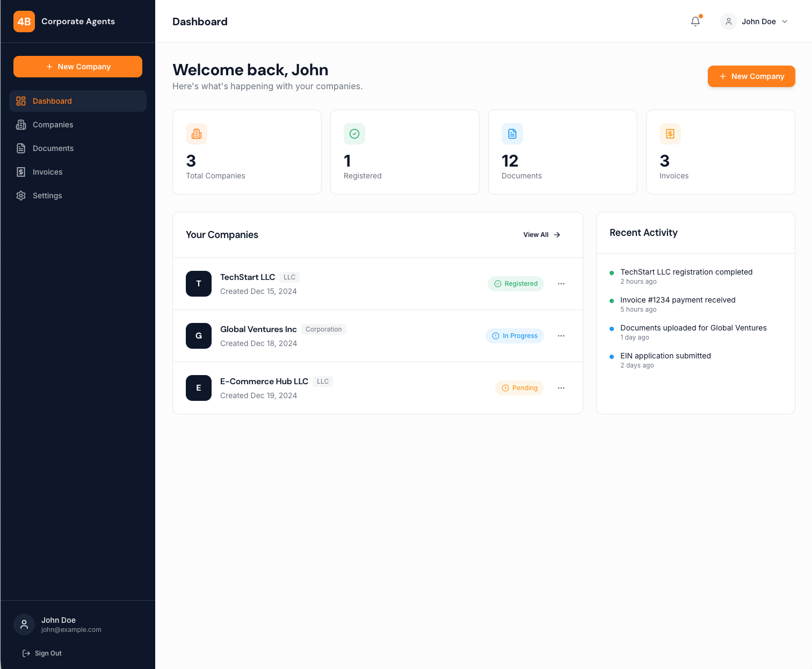Expand the John Doe user menu
812x669 pixels.
tap(755, 21)
